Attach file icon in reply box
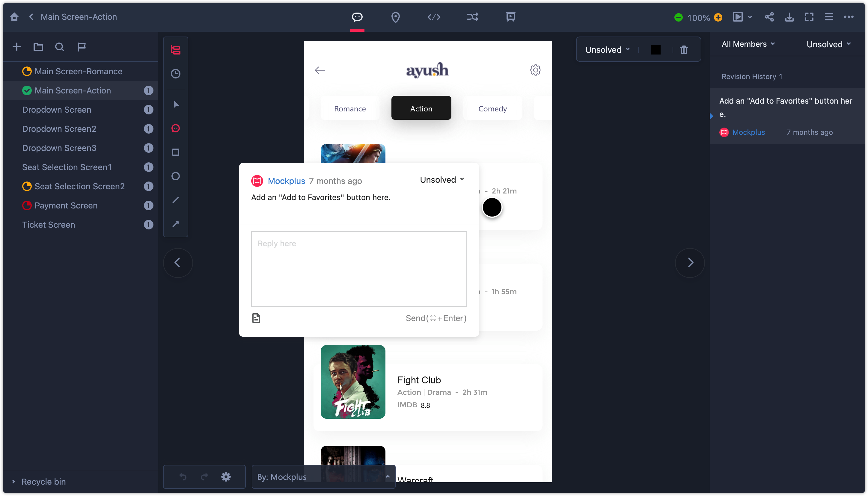 point(256,318)
